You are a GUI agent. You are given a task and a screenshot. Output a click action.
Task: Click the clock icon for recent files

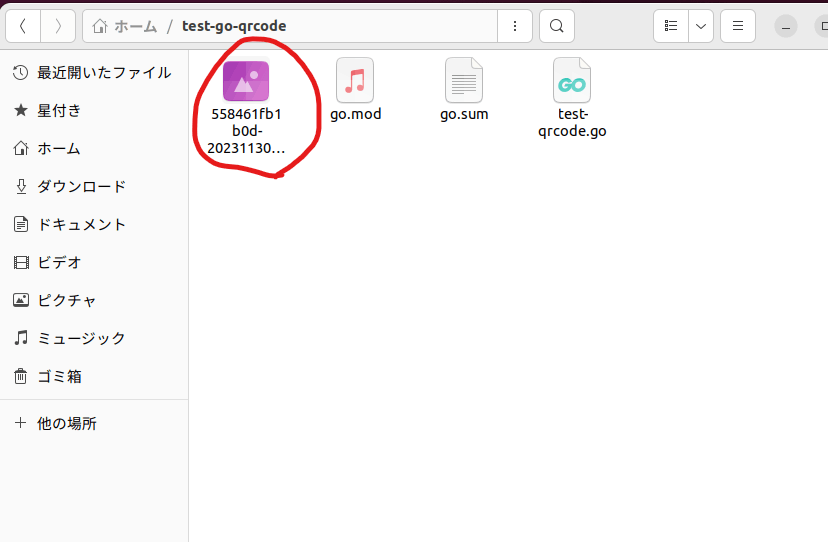[x=21, y=73]
